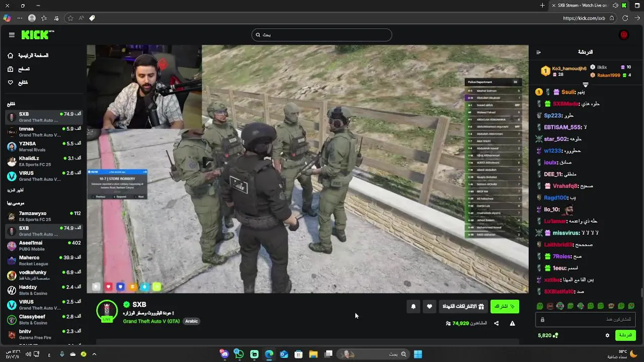Follow the channel with the heart button
This screenshot has height=362, width=644.
pos(429,307)
